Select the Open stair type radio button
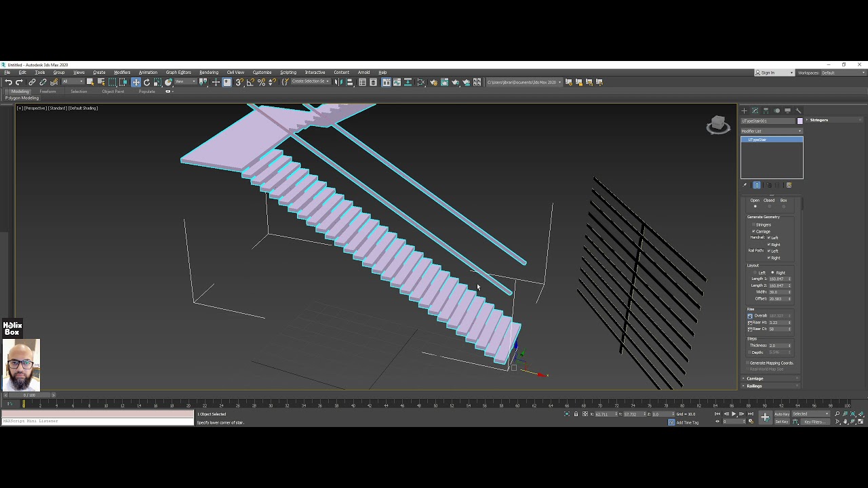Viewport: 868px width, 488px height. (755, 206)
